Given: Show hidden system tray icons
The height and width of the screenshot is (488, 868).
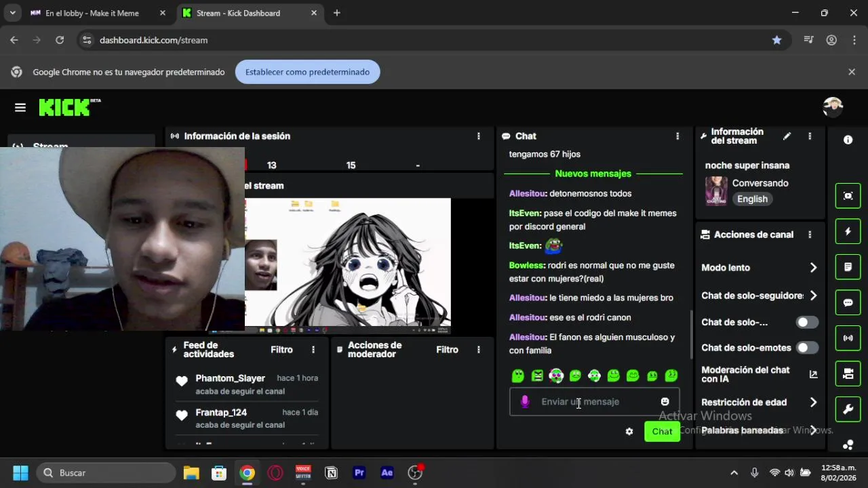Looking at the screenshot, I should coord(734,472).
